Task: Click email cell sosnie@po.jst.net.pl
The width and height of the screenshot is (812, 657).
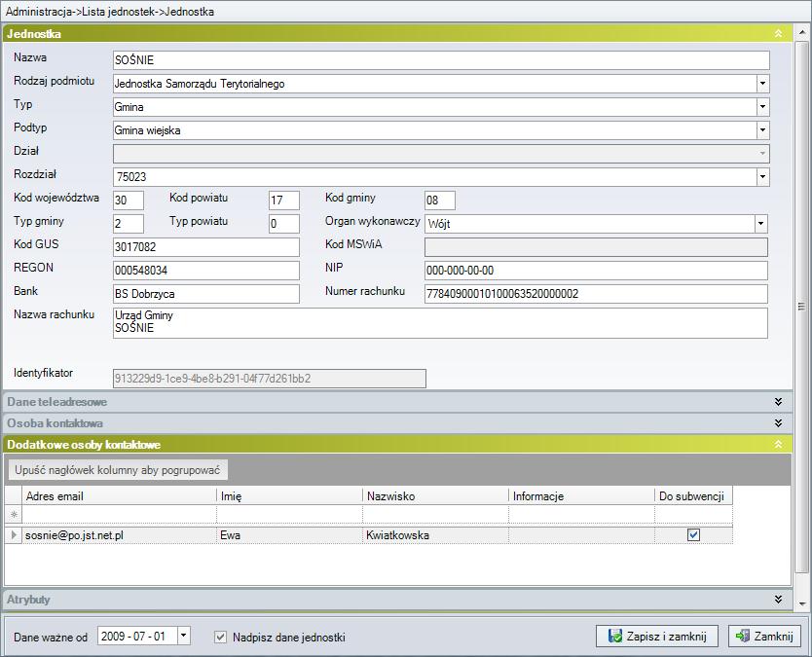Action: tap(119, 534)
